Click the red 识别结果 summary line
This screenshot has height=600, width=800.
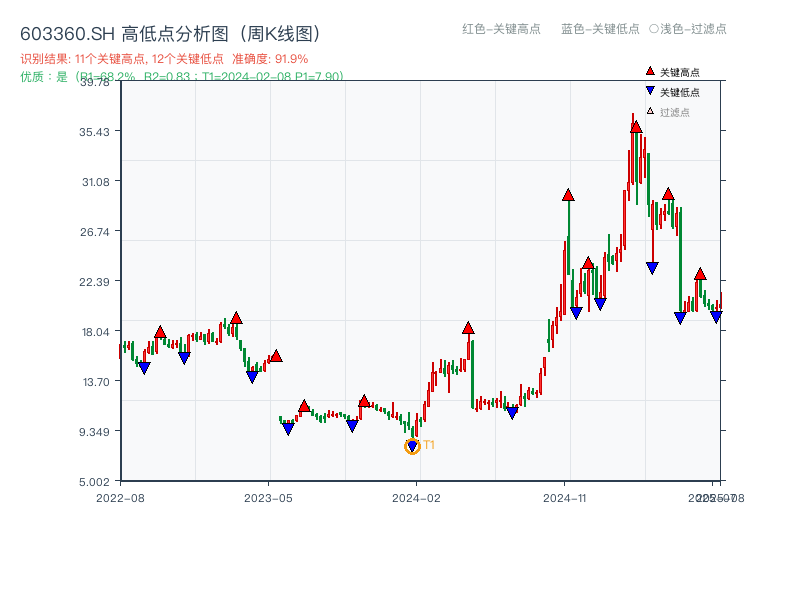(164, 59)
